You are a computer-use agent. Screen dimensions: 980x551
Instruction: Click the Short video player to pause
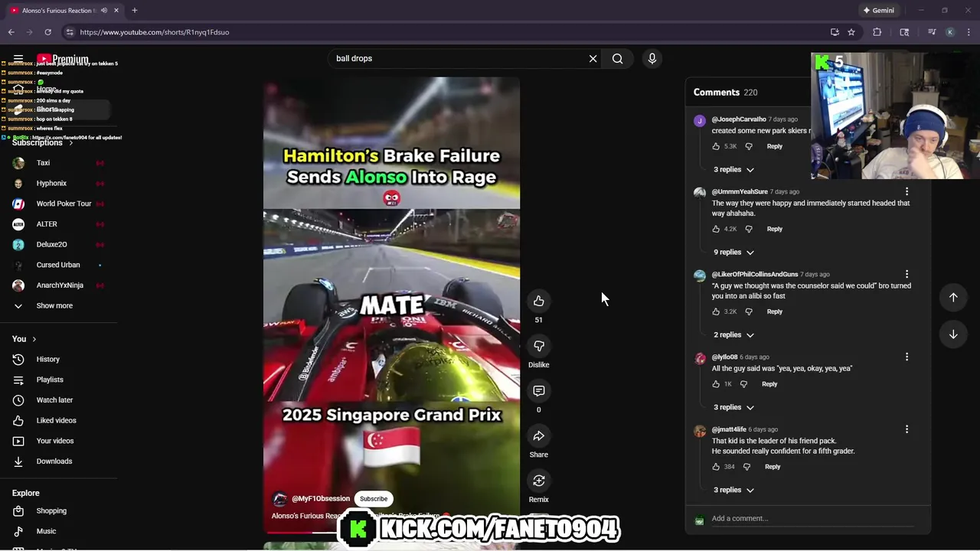391,305
